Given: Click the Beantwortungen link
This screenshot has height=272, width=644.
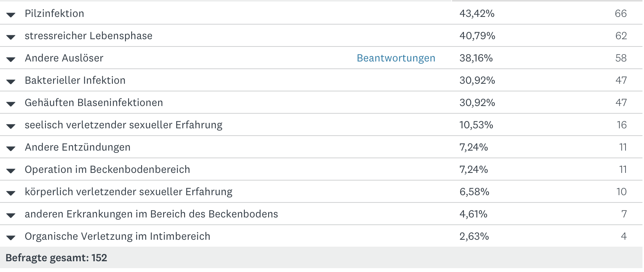Looking at the screenshot, I should (396, 58).
